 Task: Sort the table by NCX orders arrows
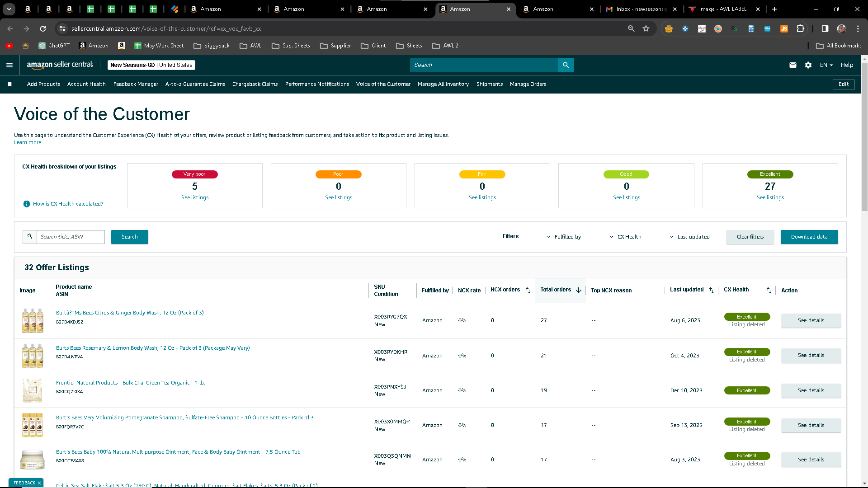[x=528, y=290]
